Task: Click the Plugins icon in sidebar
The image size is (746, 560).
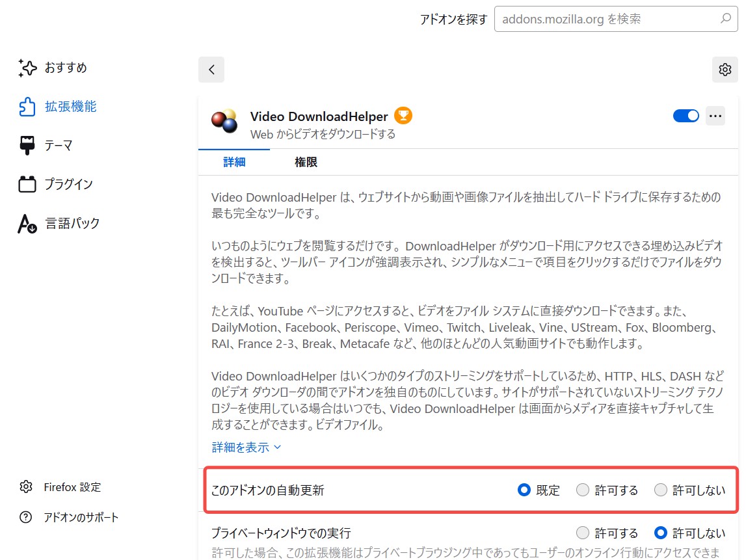Action: [x=27, y=185]
